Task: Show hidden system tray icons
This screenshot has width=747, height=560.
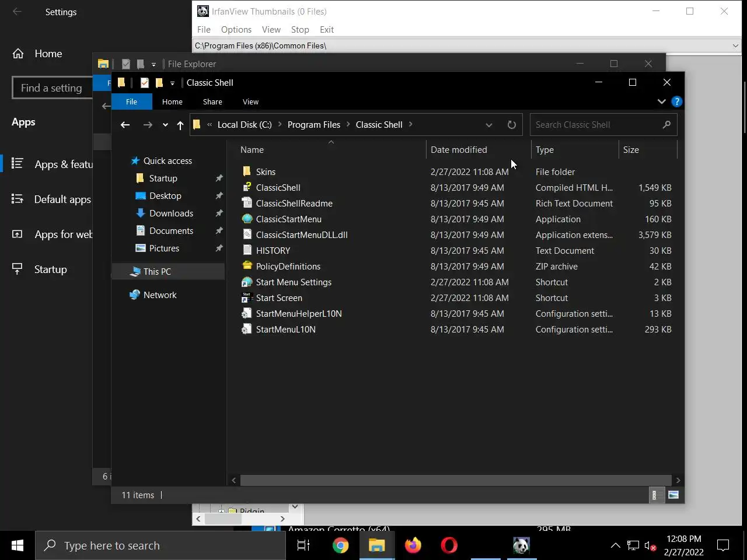Action: pos(615,545)
